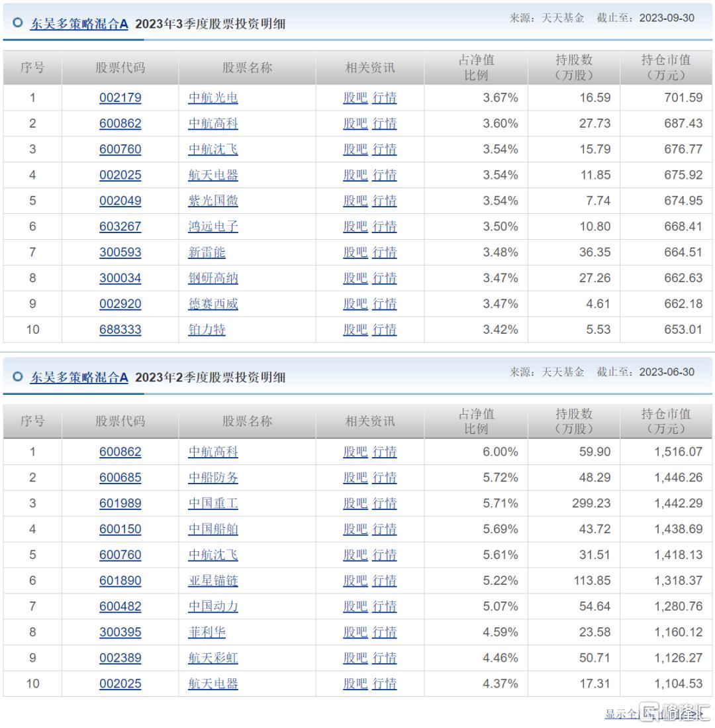Open the 亚星锚链 stock link

point(213,581)
